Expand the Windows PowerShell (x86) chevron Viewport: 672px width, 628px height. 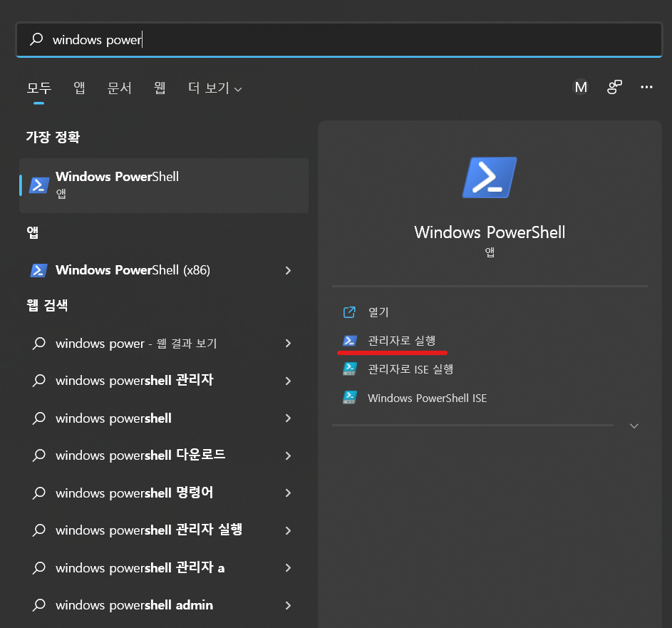pos(288,270)
